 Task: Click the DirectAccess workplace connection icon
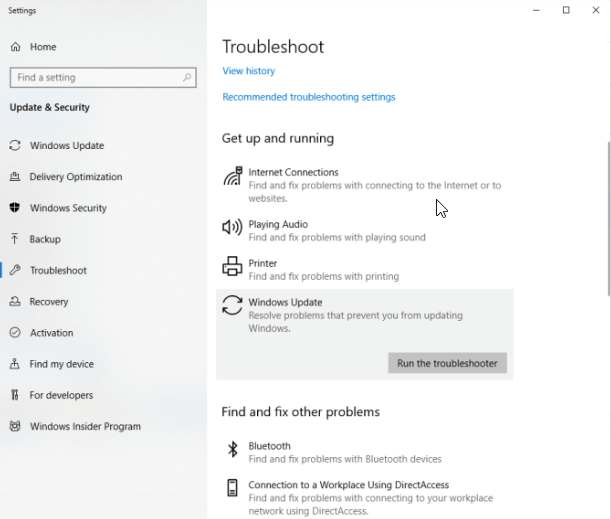[x=232, y=489]
